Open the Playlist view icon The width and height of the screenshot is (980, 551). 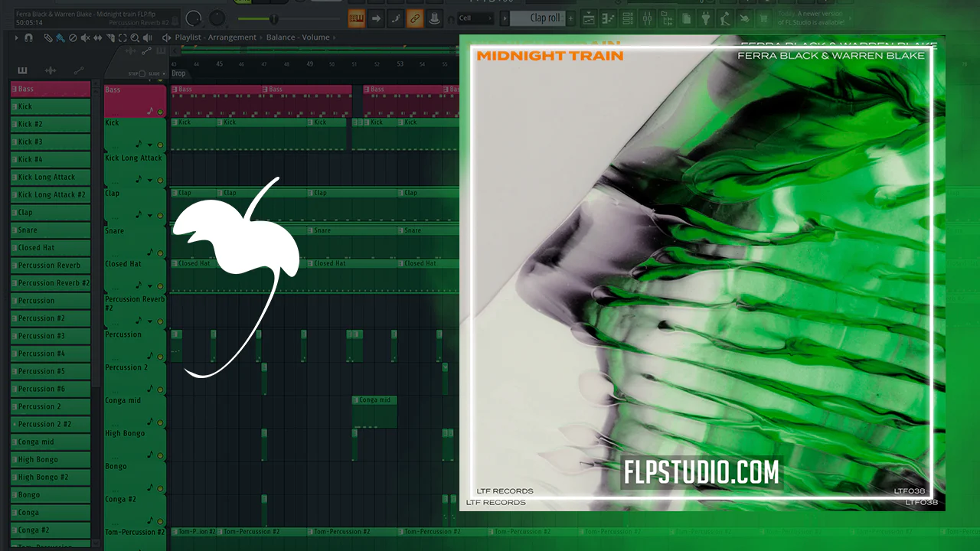pos(588,18)
